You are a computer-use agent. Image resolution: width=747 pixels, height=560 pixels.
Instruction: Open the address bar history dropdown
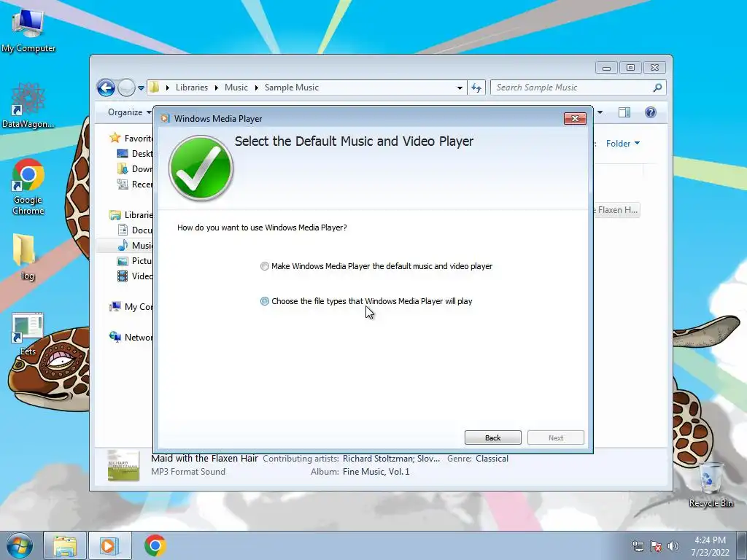click(x=460, y=87)
